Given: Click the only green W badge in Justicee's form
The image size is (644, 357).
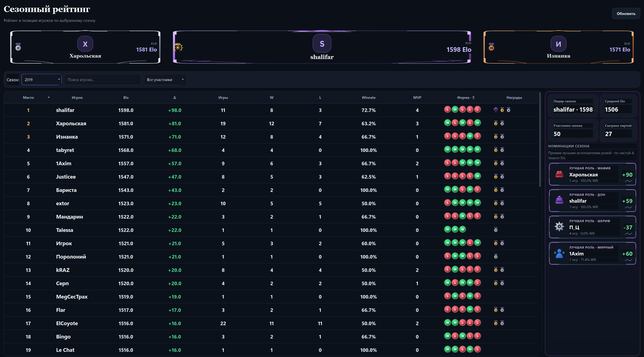Looking at the screenshot, I should [x=477, y=176].
